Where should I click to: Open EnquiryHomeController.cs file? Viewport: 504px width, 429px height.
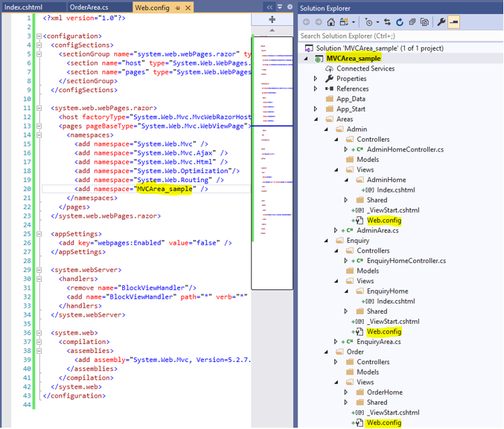click(406, 261)
